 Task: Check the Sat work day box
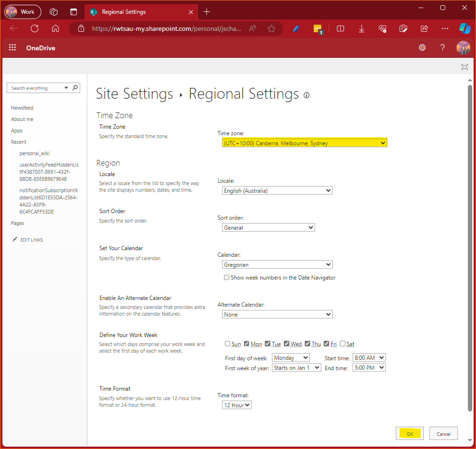[343, 344]
